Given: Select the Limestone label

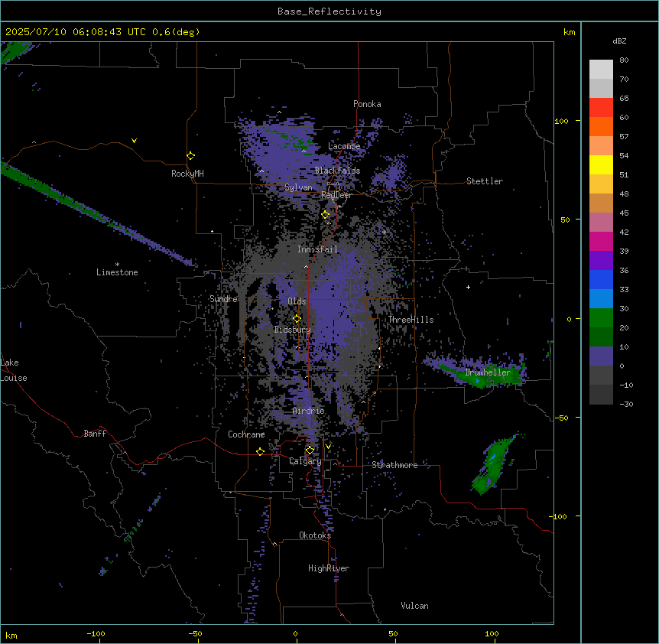Looking at the screenshot, I should coord(117,272).
